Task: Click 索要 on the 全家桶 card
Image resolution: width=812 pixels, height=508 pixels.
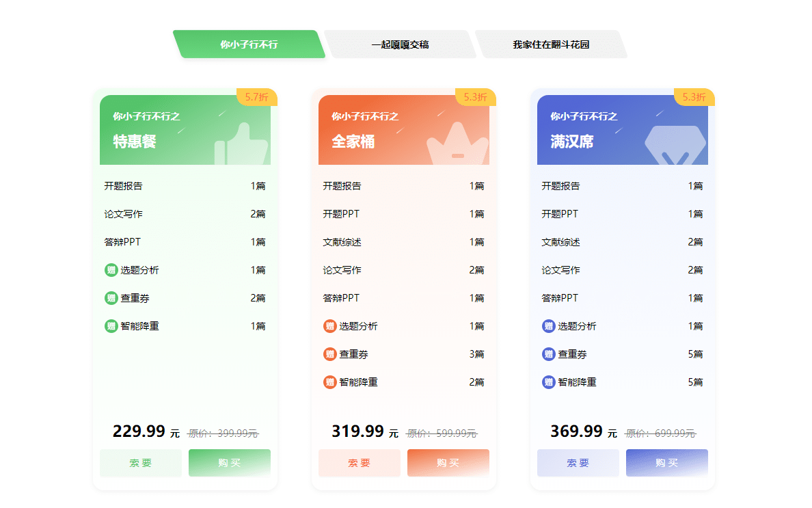Action: (x=360, y=463)
